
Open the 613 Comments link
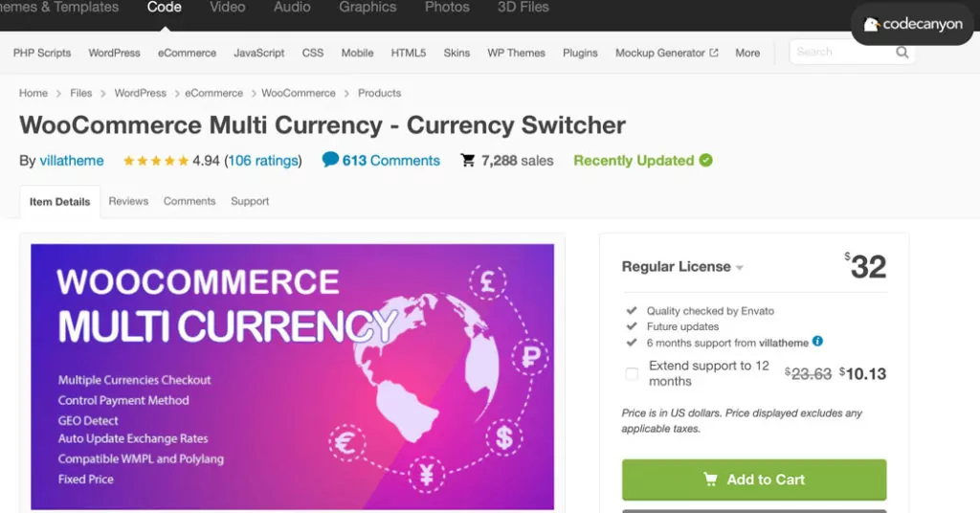coord(390,161)
